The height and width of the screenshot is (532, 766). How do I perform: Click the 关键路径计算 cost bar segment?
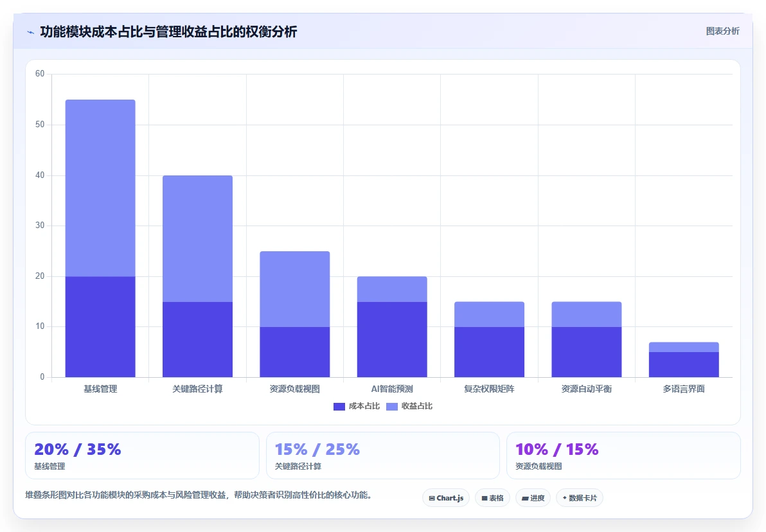click(197, 339)
